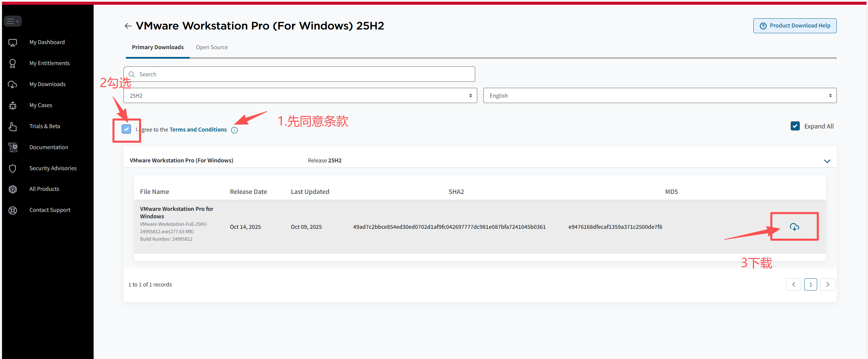
Task: Open the English language dropdown
Action: click(660, 96)
